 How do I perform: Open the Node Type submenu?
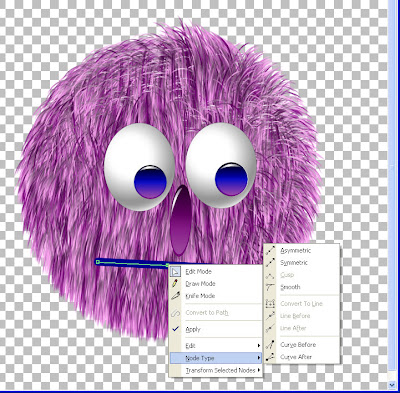pos(216,358)
